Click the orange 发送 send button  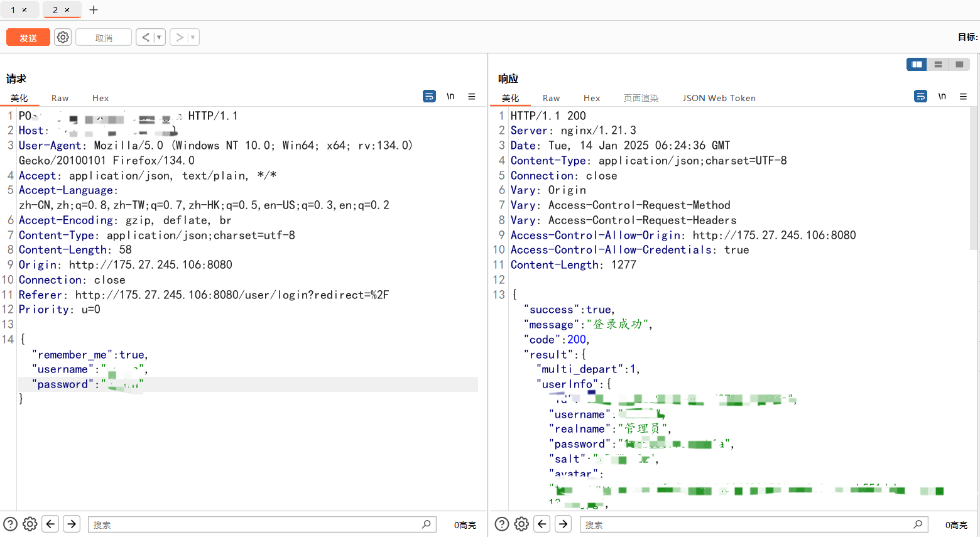(x=28, y=38)
